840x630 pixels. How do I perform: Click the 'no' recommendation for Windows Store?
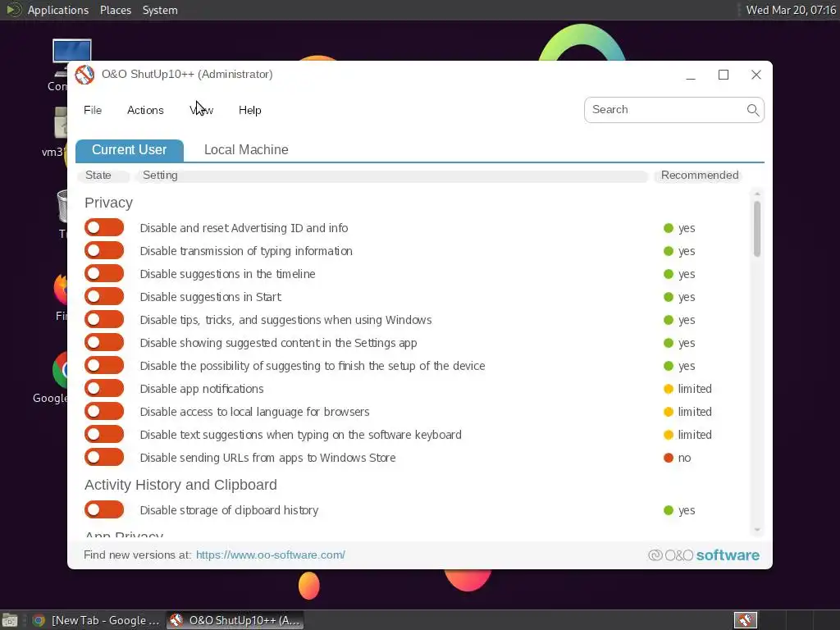click(677, 458)
